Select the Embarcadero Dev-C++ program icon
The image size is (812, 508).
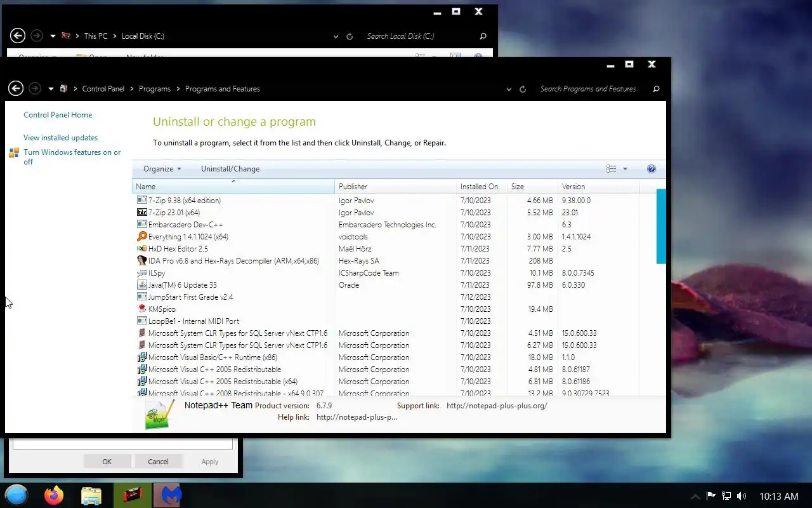[x=142, y=224]
